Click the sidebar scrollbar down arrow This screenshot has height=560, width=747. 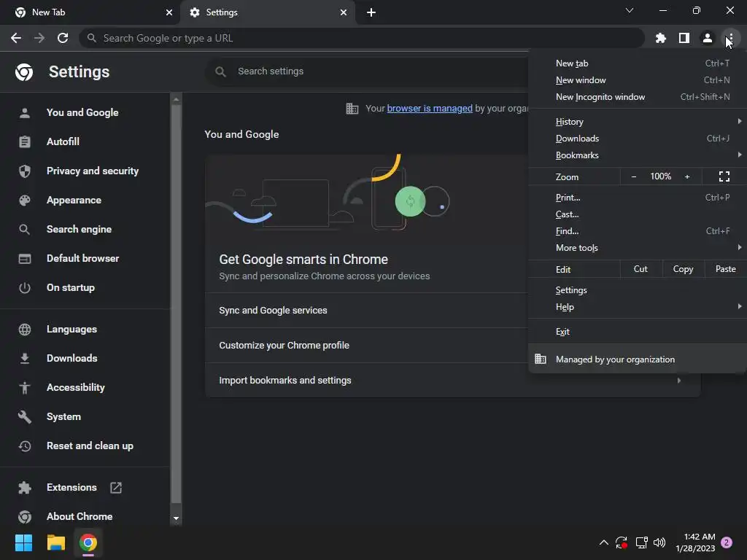pos(176,518)
